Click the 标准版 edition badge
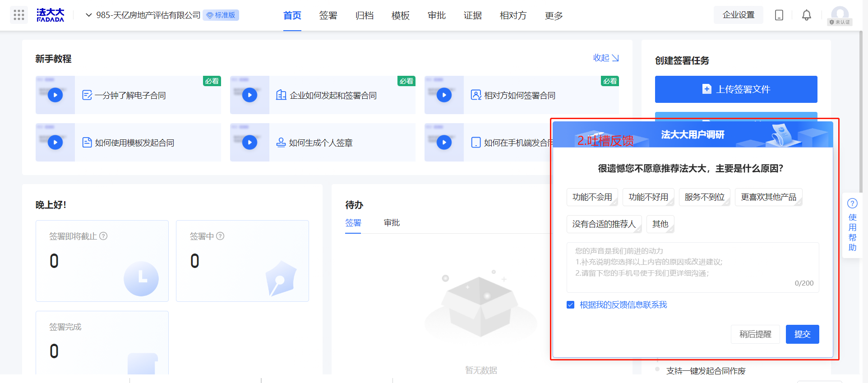Viewport: 868px width, 383px height. click(x=221, y=15)
